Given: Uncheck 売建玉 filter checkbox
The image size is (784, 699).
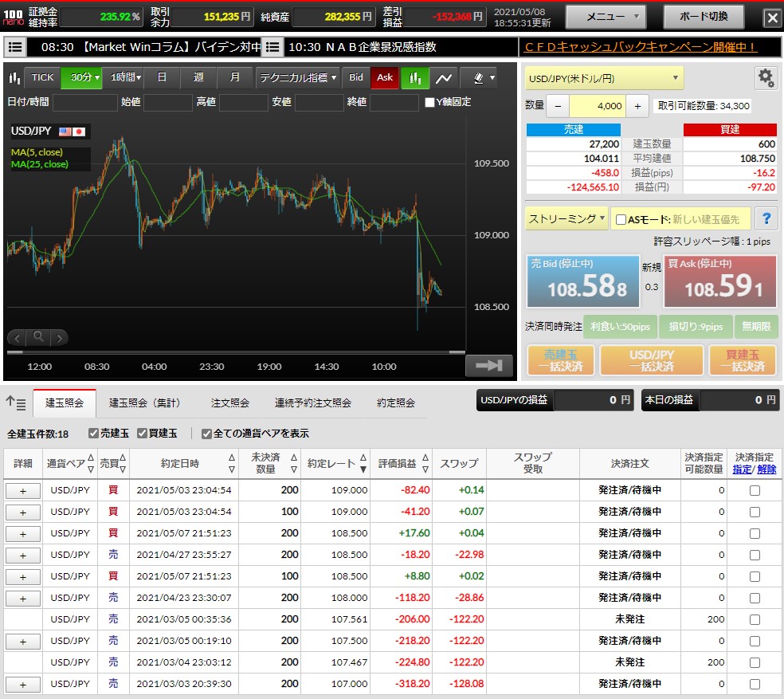Looking at the screenshot, I should [x=93, y=434].
